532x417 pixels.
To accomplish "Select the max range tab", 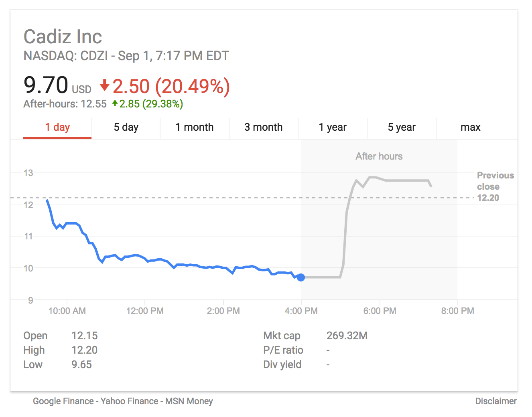I will [x=471, y=128].
